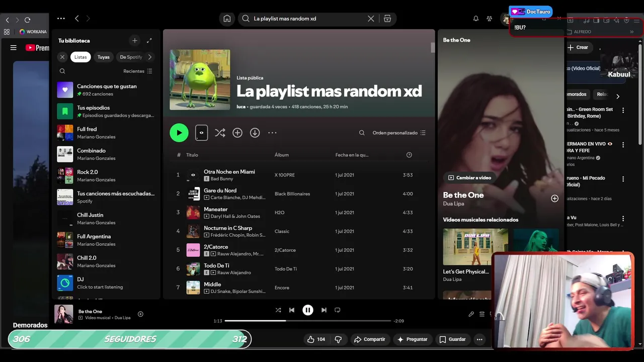Skip to next track
The image size is (644, 362).
click(x=324, y=310)
